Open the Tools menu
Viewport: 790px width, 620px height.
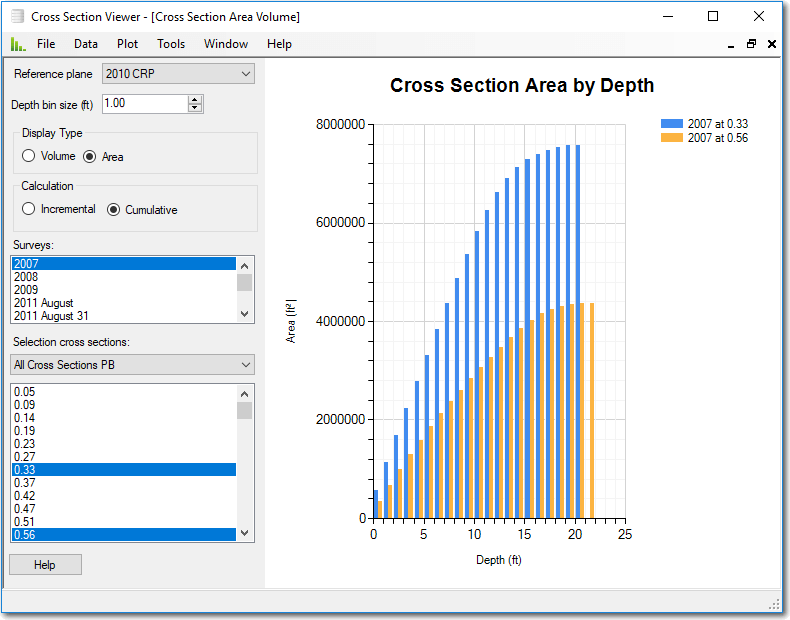(x=171, y=44)
